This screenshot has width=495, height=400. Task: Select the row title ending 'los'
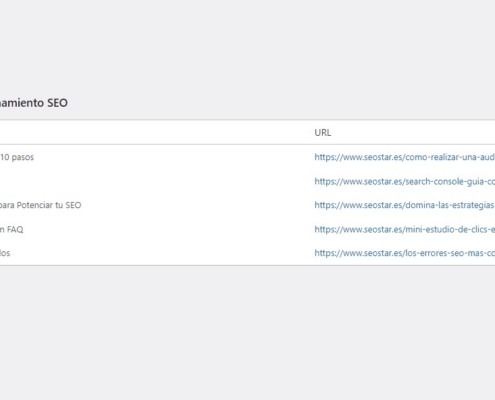coord(5,253)
